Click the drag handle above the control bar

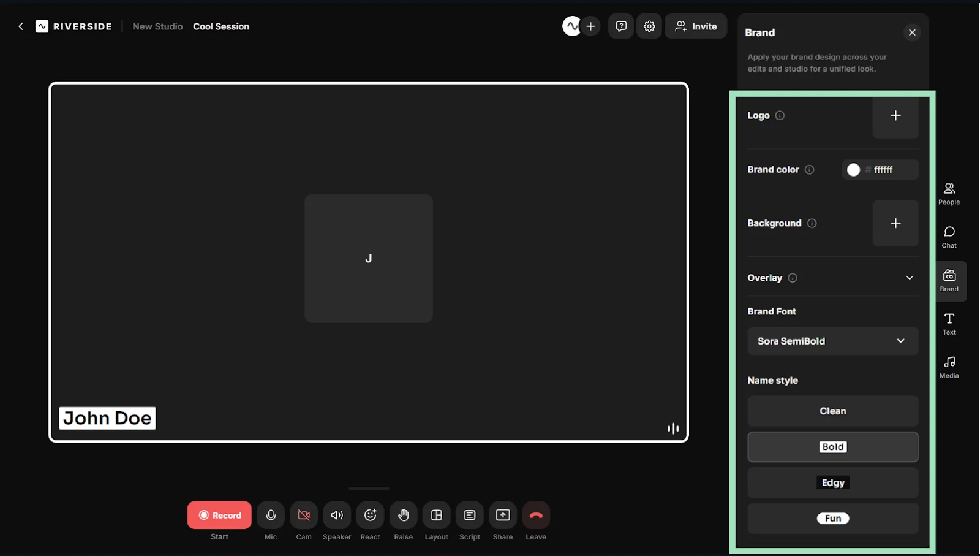[x=369, y=489]
